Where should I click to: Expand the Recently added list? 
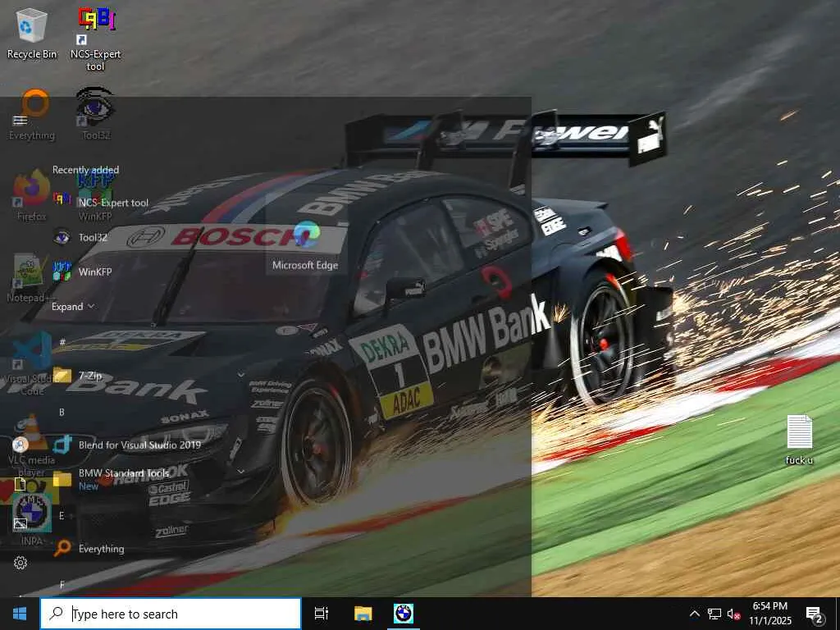(x=73, y=307)
